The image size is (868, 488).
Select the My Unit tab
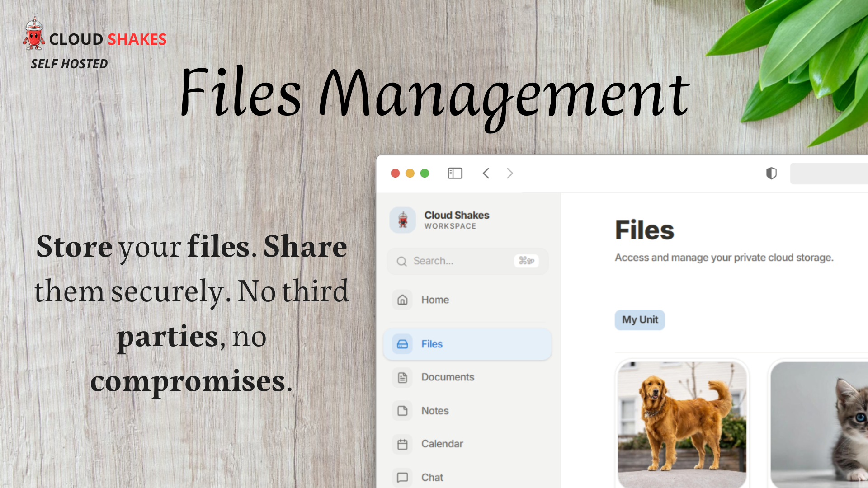[640, 320]
